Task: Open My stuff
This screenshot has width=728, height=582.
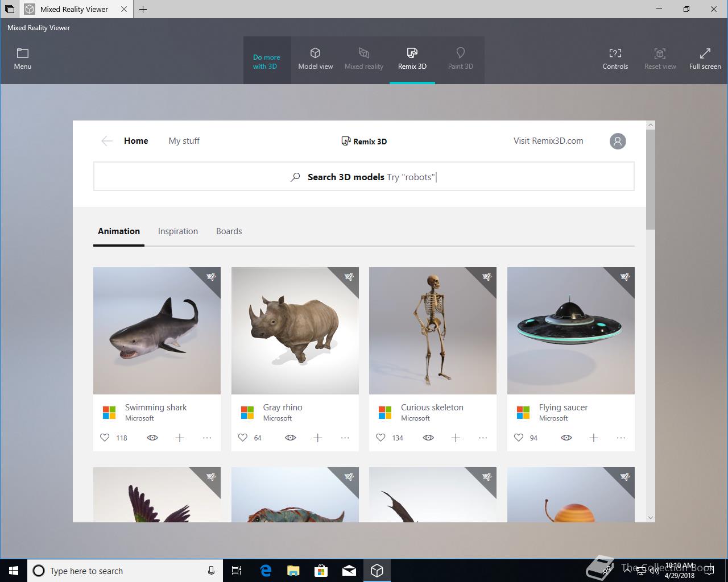Action: (x=184, y=141)
